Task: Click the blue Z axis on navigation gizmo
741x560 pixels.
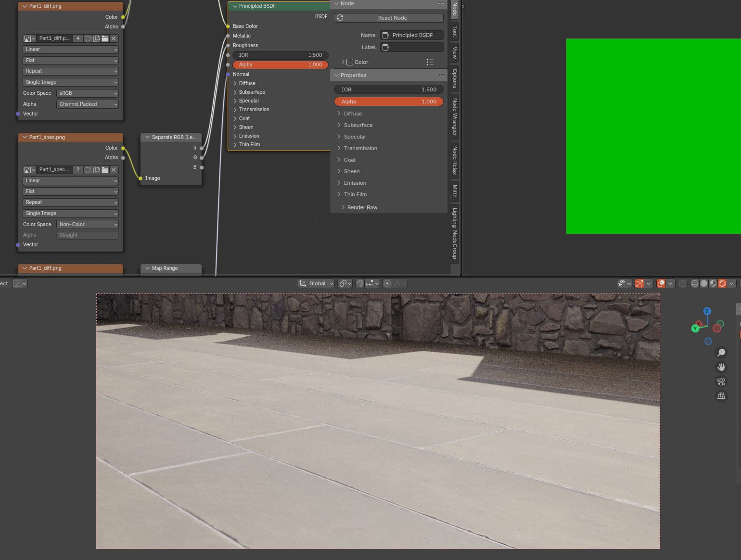Action: coord(707,311)
